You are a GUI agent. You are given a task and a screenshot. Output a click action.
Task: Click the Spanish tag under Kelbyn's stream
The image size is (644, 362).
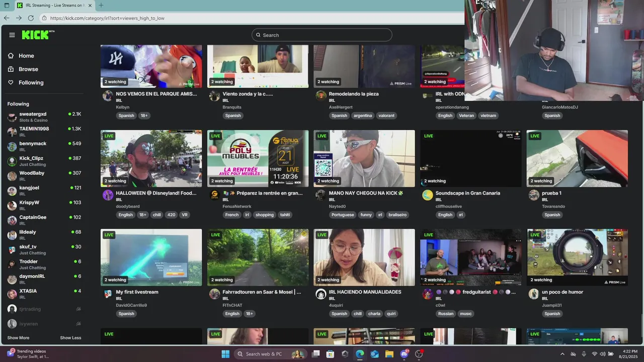point(126,116)
